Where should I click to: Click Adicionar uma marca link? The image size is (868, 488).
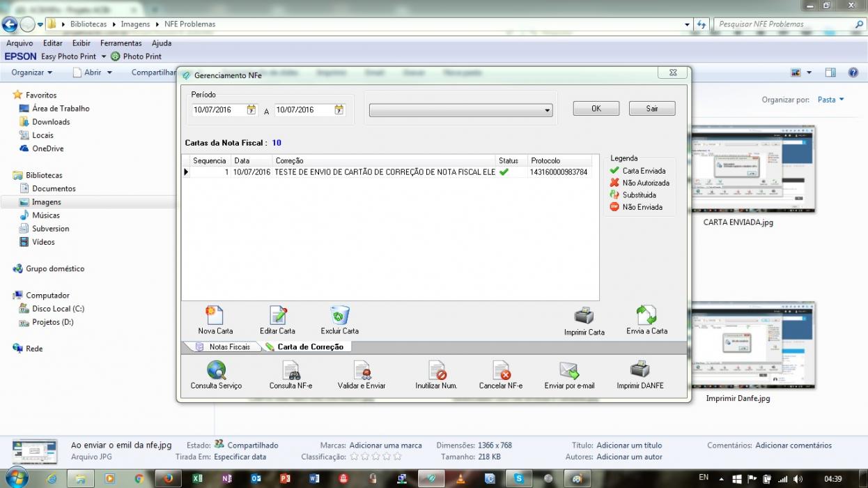[385, 445]
